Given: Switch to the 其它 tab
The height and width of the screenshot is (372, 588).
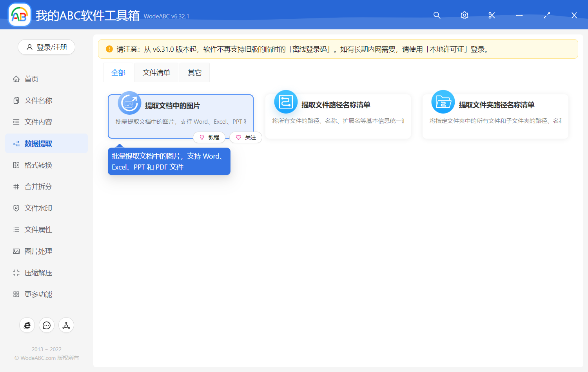Looking at the screenshot, I should click(x=194, y=72).
